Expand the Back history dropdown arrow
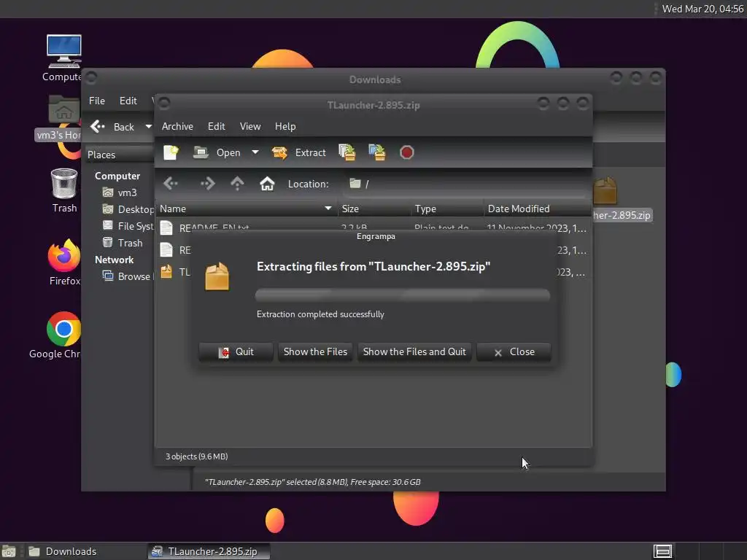Image resolution: width=747 pixels, height=560 pixels. [x=149, y=127]
